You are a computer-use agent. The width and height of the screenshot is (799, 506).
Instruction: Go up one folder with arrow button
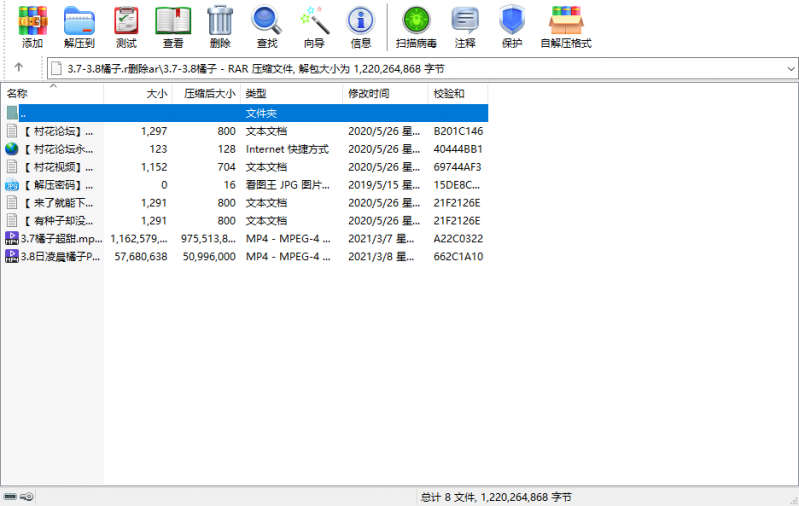(x=19, y=68)
